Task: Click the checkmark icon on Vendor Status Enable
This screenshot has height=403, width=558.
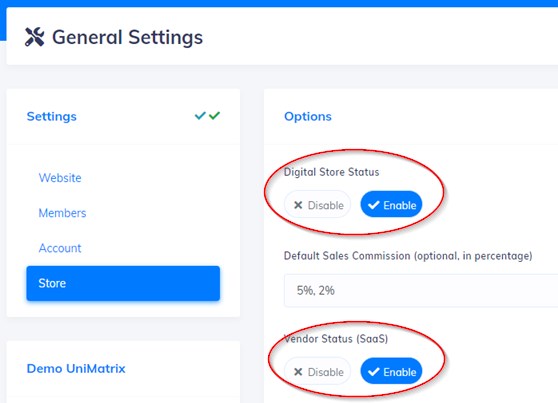Action: pos(374,372)
